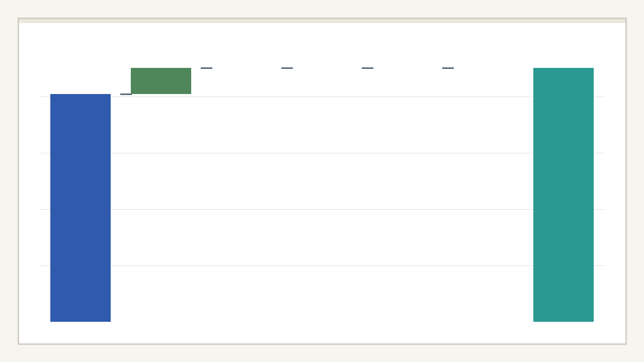Select the small green increase bar

(x=161, y=81)
